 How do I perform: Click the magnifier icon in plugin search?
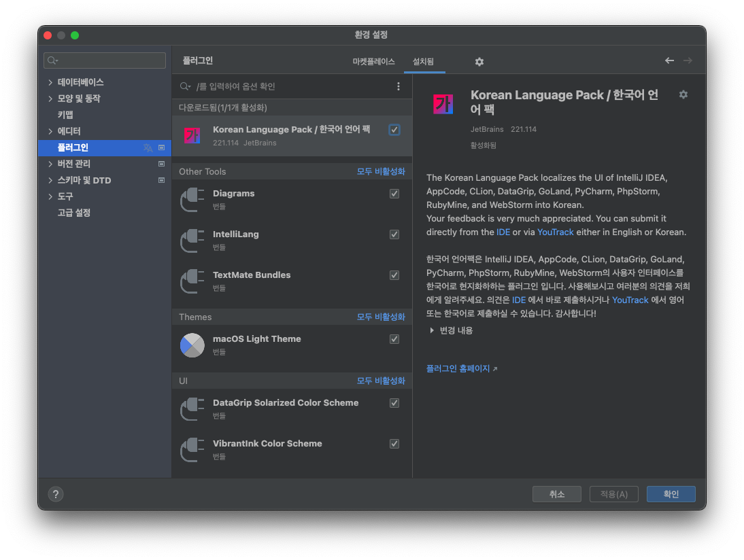pos(185,86)
